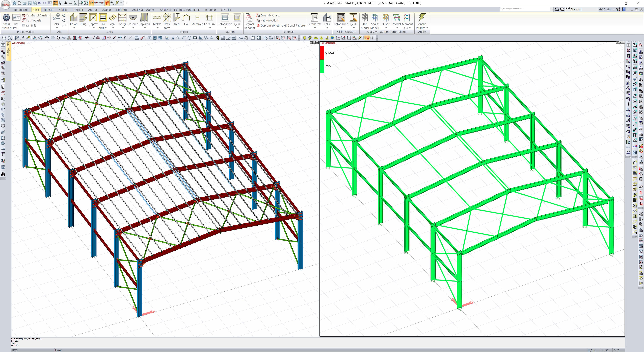The height and width of the screenshot is (352, 644).
Task: Enable the Yarı Rijit checkbox
Action: tap(23, 26)
